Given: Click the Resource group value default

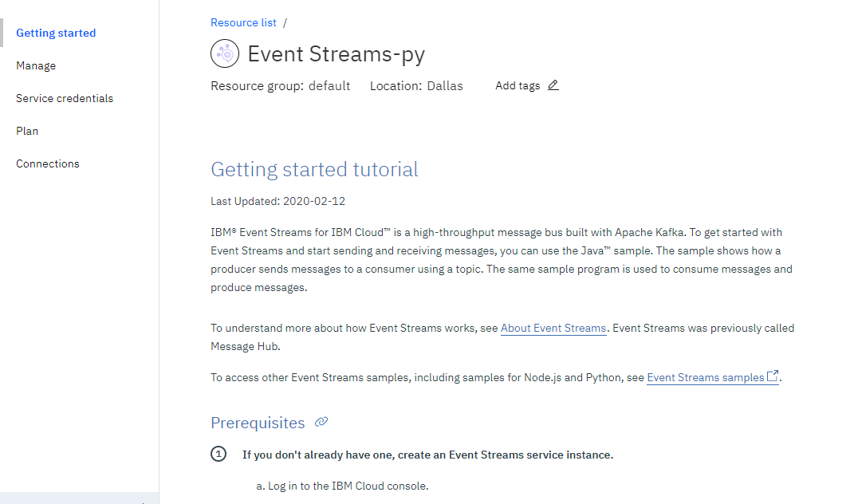Looking at the screenshot, I should coord(329,85).
